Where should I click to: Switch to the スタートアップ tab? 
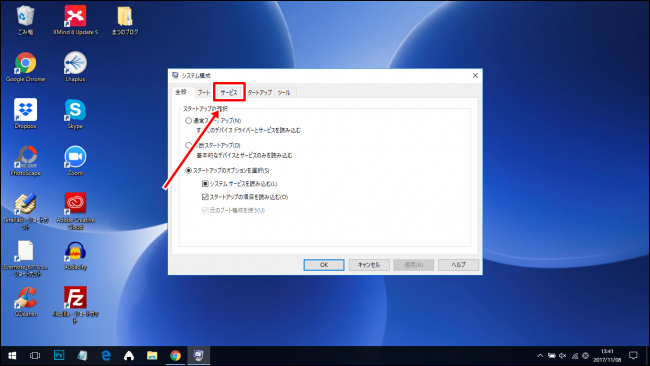(x=260, y=92)
